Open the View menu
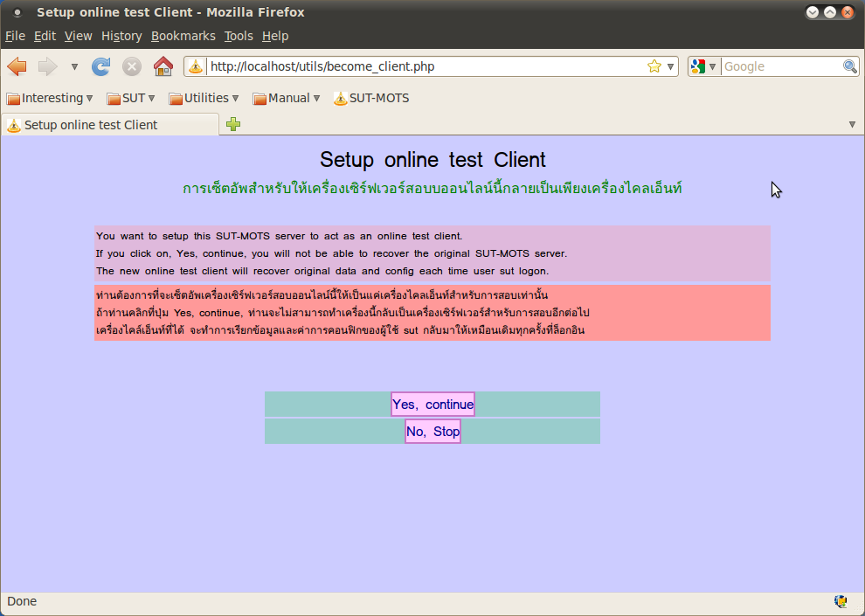This screenshot has width=865, height=616. (79, 36)
